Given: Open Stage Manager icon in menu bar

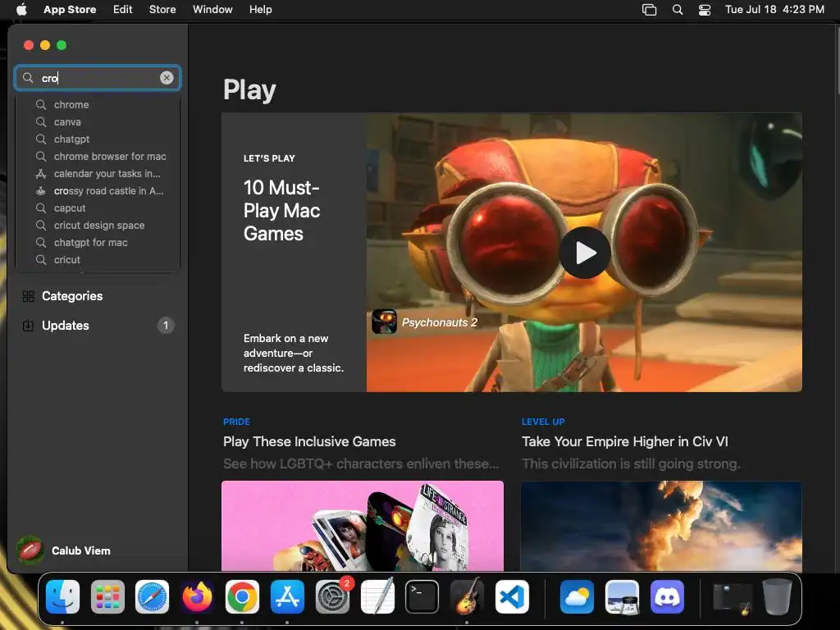Looking at the screenshot, I should click(x=650, y=9).
